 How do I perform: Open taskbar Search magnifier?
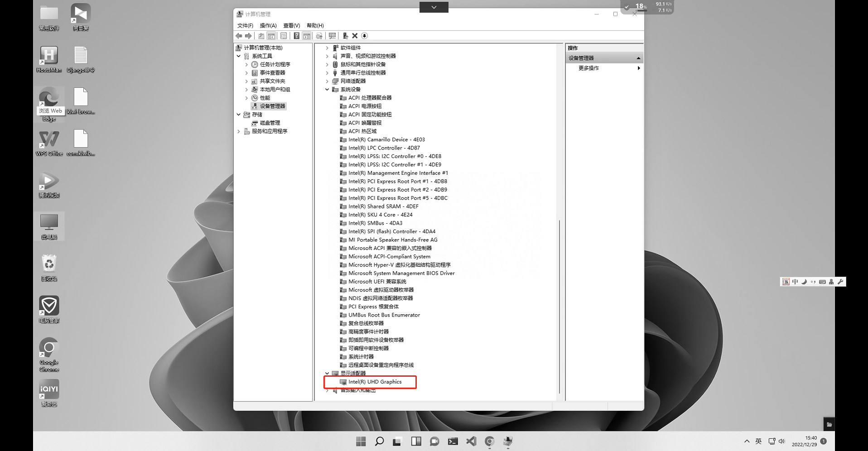coord(379,441)
